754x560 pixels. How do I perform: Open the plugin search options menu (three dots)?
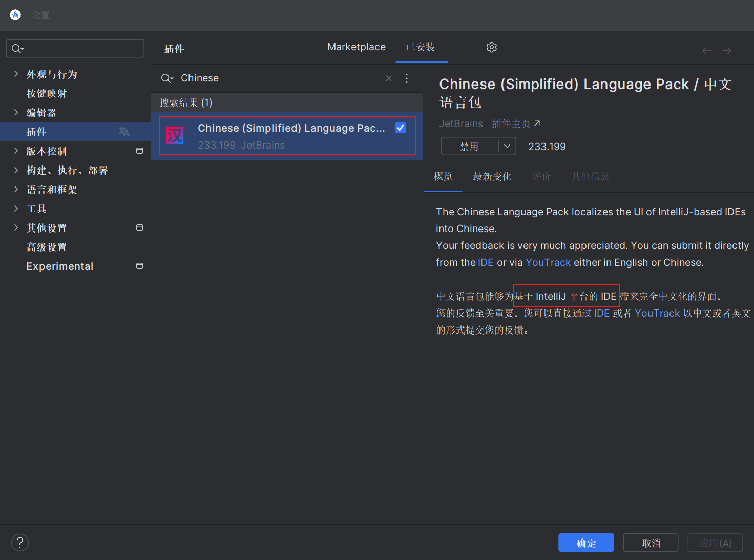[407, 78]
